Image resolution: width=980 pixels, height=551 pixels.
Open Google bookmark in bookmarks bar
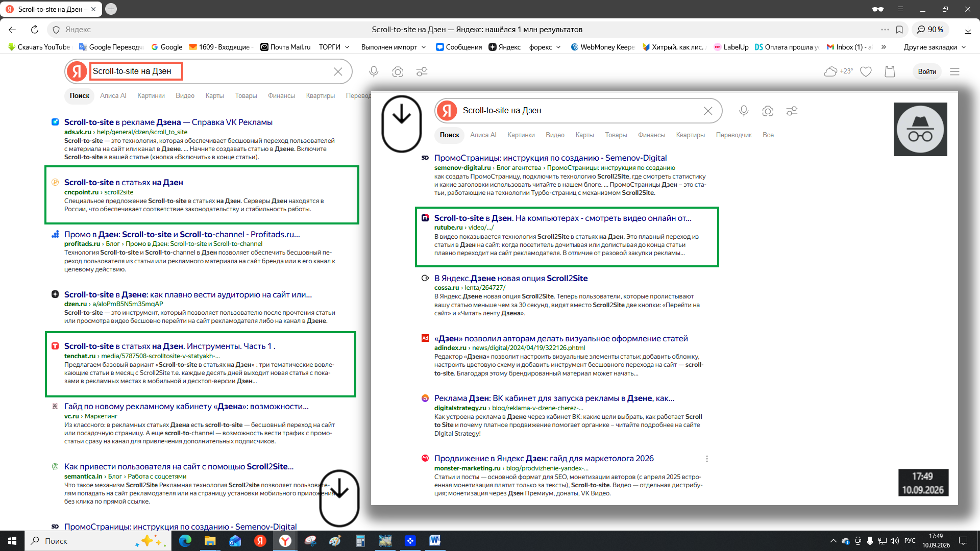[x=166, y=47]
